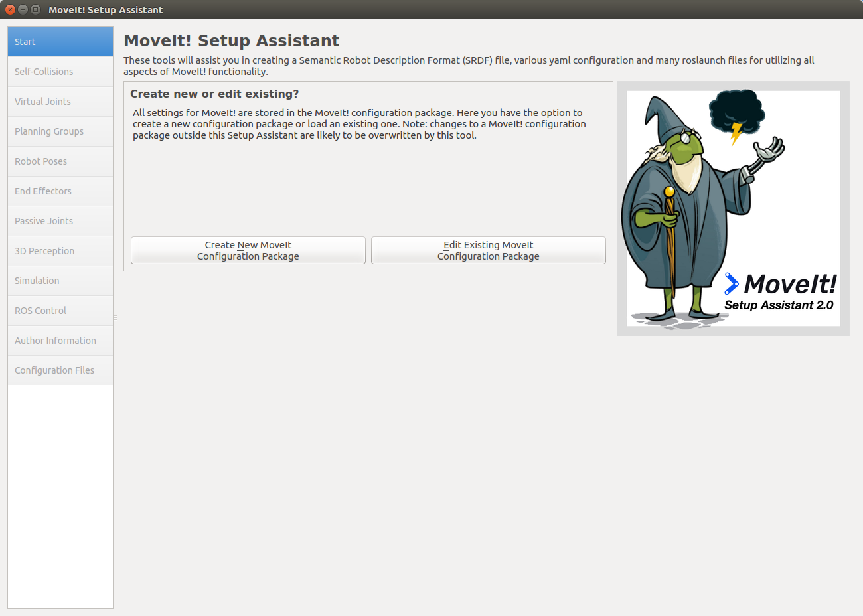Open ROS Control in sidebar
This screenshot has width=863, height=616.
60,311
